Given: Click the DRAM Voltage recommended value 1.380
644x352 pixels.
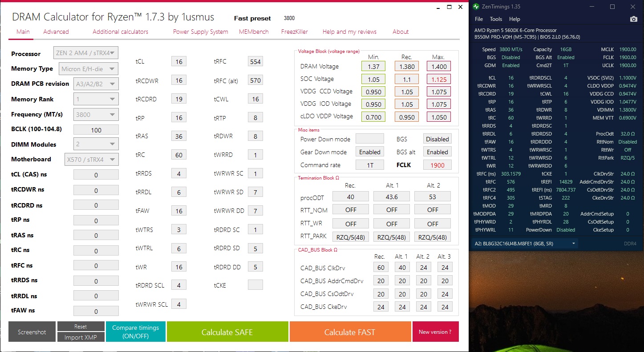Looking at the screenshot, I should point(407,67).
